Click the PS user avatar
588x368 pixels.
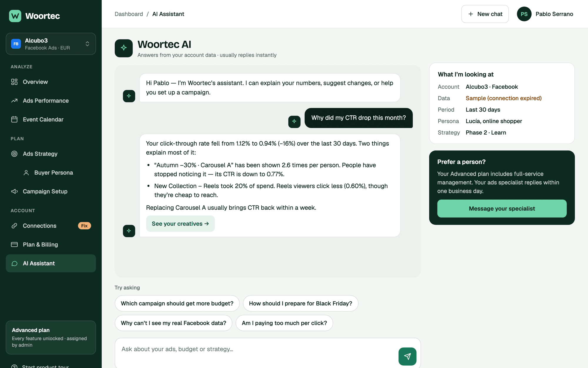[524, 14]
